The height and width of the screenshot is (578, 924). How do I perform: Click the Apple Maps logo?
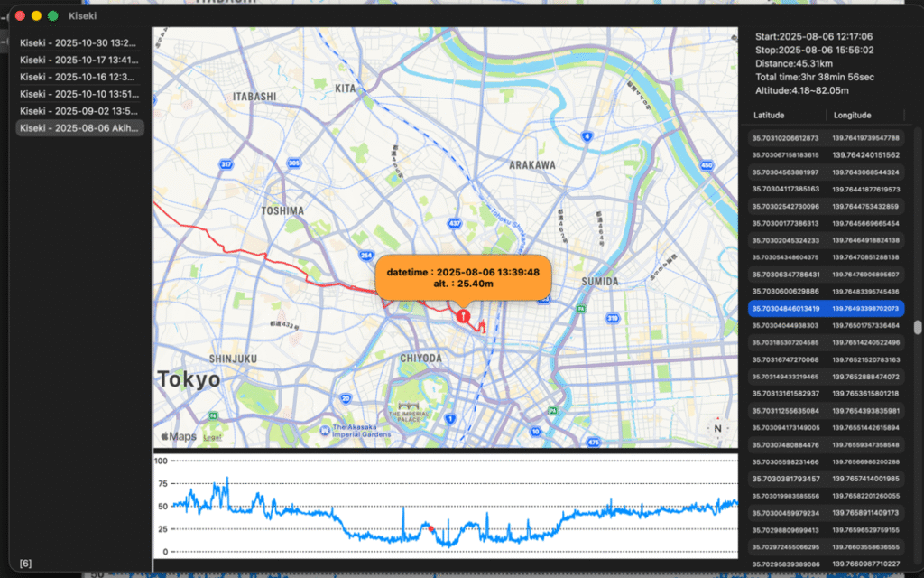[178, 436]
